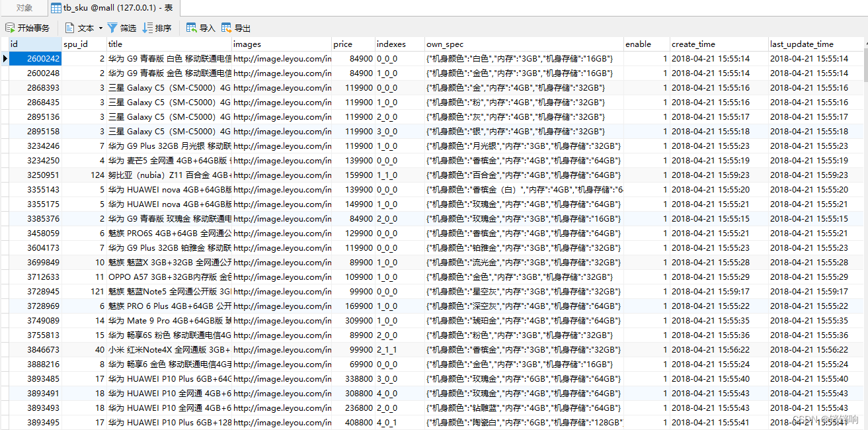
Task: Click the 华为 Mate 9 Pro title cell
Action: coord(169,320)
